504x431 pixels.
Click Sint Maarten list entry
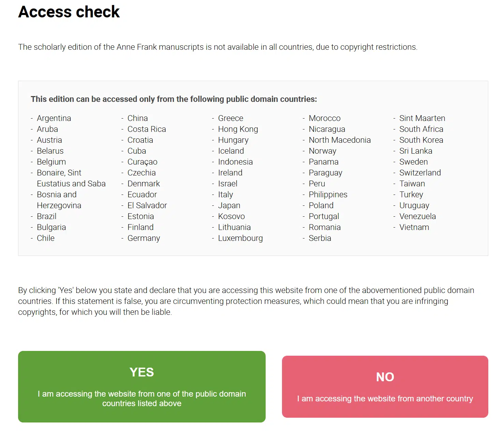[x=422, y=118]
